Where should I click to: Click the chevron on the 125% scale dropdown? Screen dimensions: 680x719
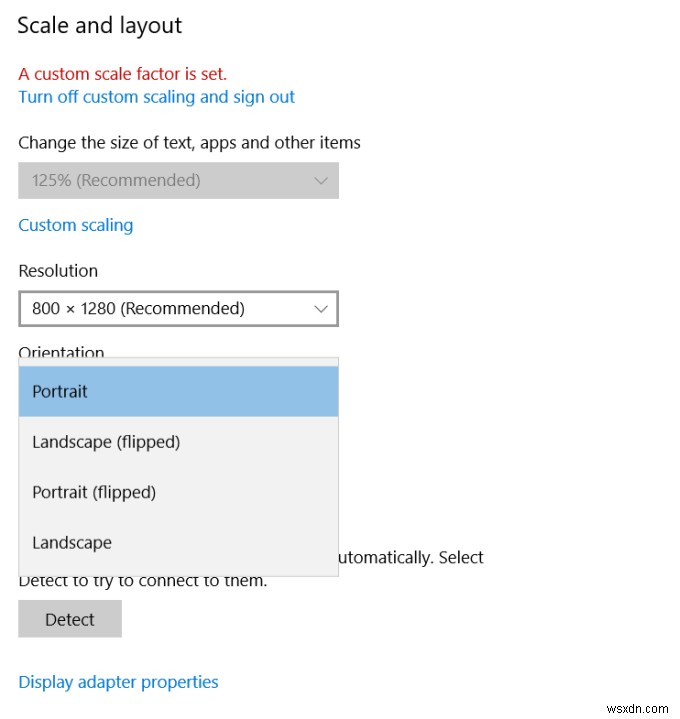321,181
